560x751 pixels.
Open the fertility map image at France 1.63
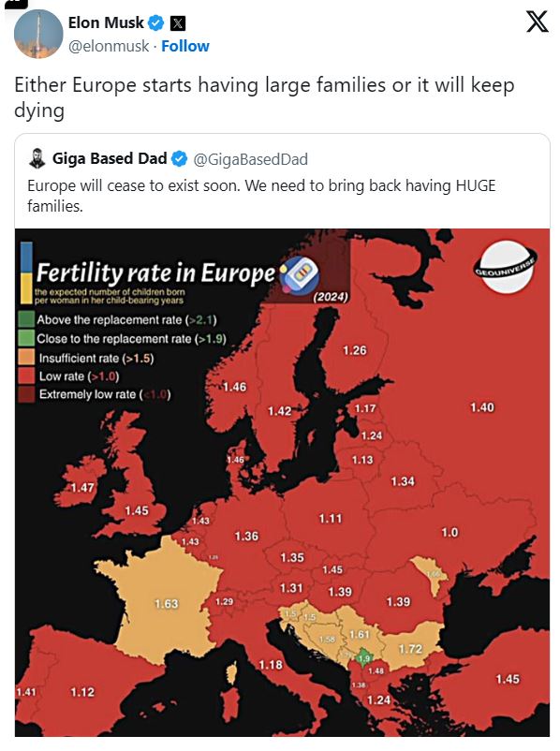167,603
